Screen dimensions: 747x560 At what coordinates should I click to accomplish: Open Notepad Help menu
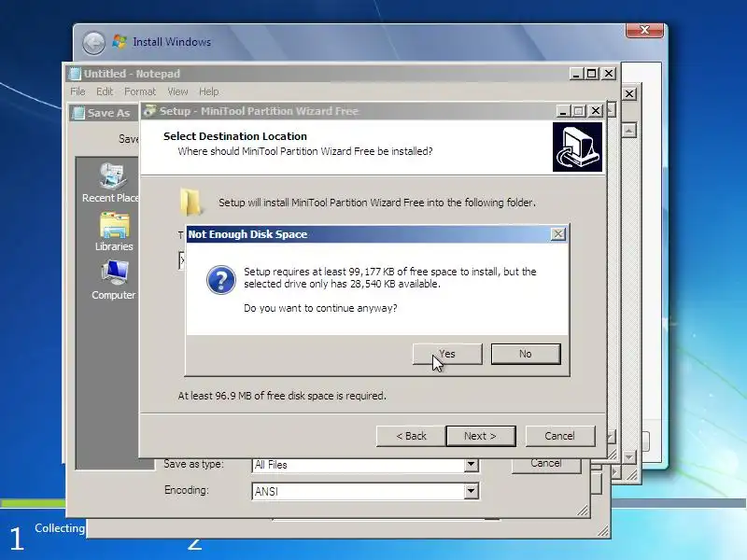click(208, 91)
